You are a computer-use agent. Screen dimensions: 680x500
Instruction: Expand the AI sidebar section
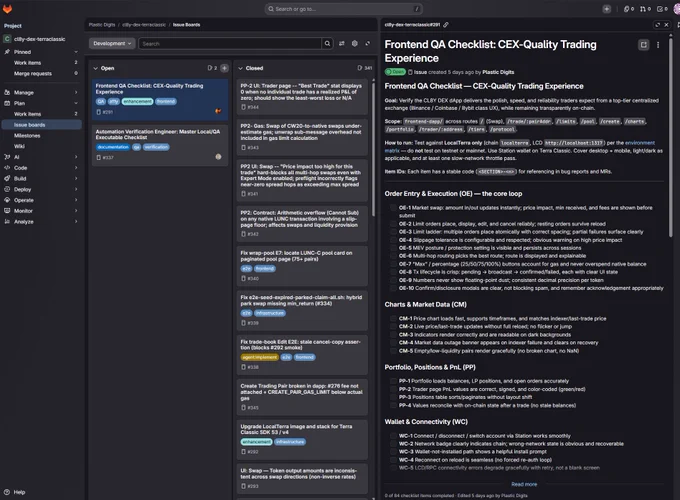point(76,157)
